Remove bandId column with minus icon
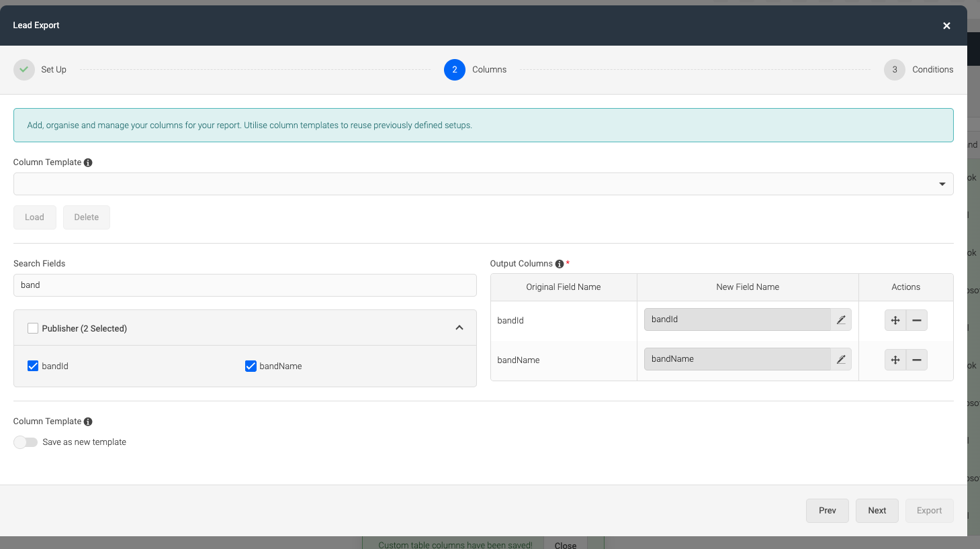This screenshot has width=980, height=549. (x=917, y=320)
